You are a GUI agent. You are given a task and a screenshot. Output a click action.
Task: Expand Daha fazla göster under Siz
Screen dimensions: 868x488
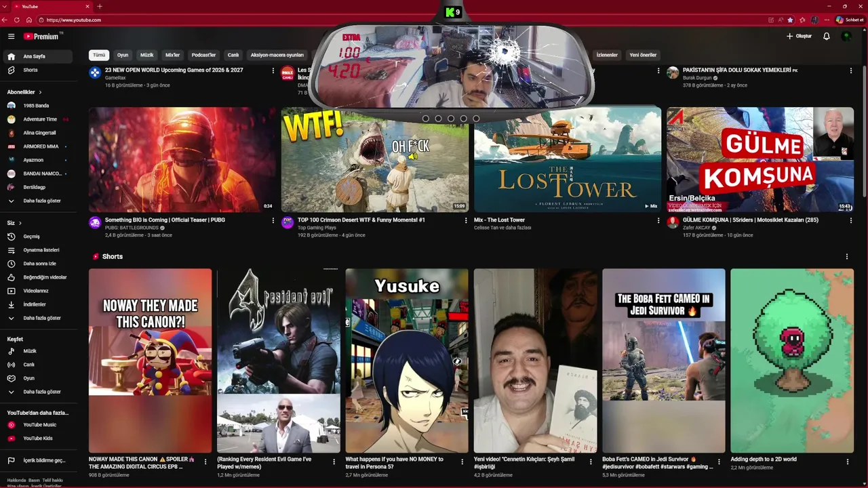pos(38,318)
